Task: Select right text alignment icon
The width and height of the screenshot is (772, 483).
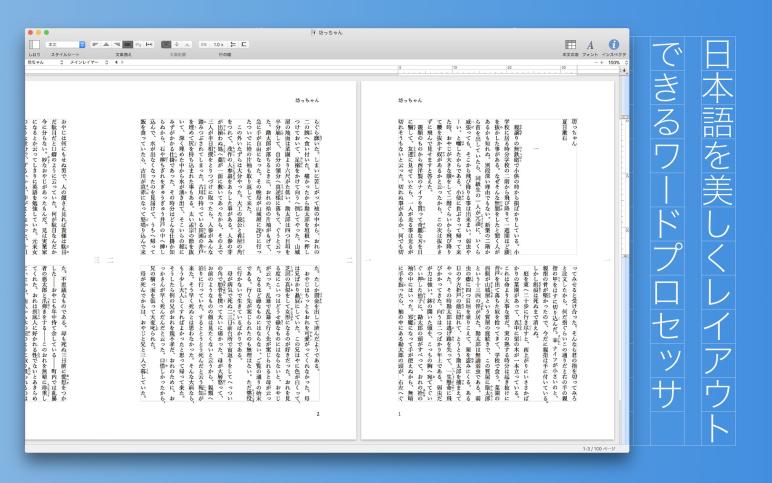Action: click(117, 44)
